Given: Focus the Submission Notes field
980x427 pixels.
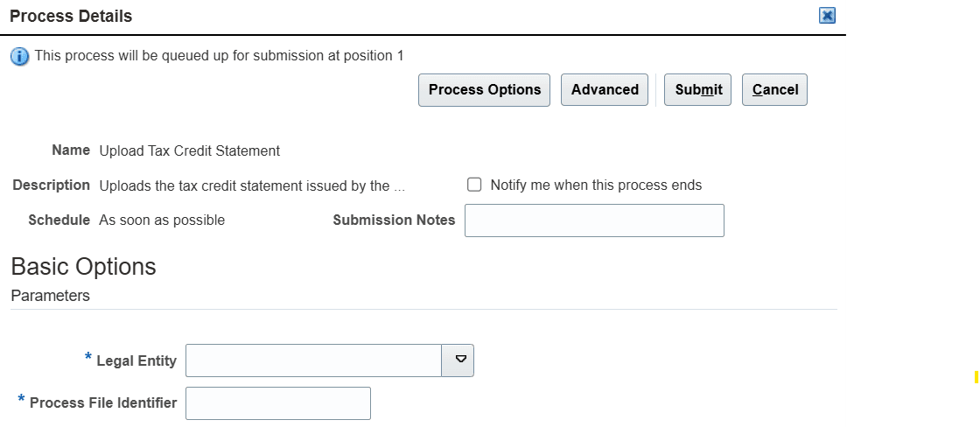Looking at the screenshot, I should [594, 220].
